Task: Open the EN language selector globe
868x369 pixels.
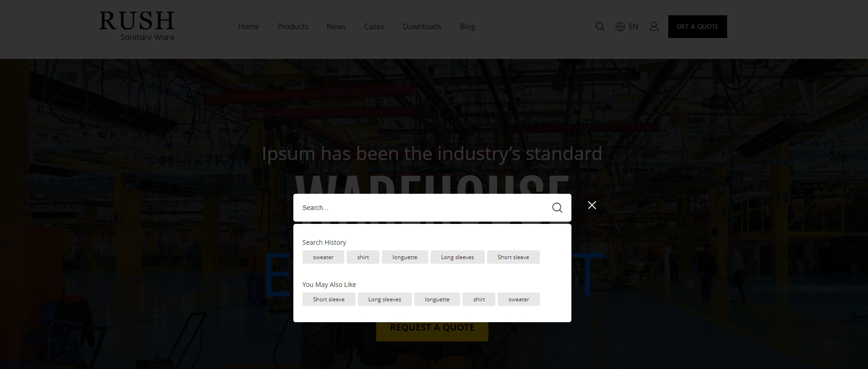Action: point(620,26)
